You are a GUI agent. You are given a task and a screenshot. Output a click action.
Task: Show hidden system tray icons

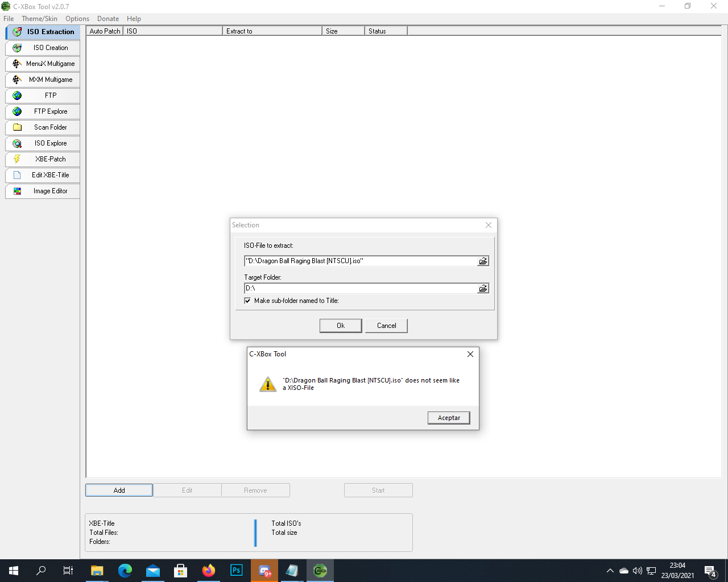point(610,571)
